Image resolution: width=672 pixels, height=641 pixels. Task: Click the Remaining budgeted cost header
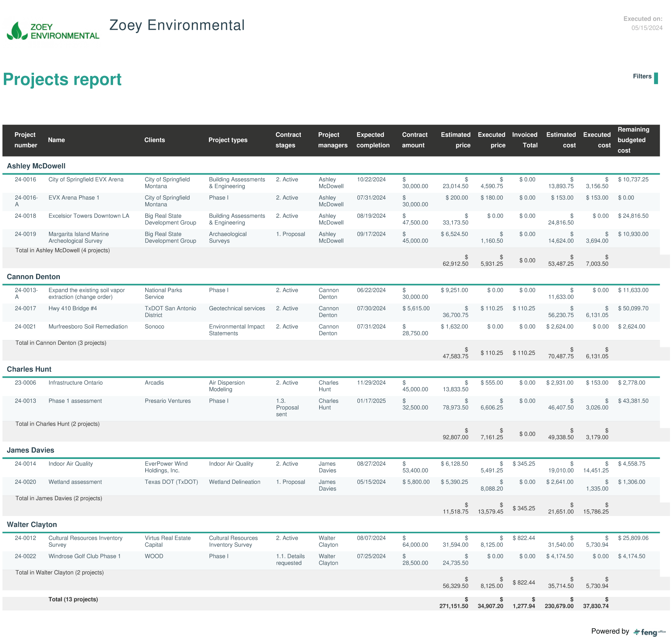633,140
